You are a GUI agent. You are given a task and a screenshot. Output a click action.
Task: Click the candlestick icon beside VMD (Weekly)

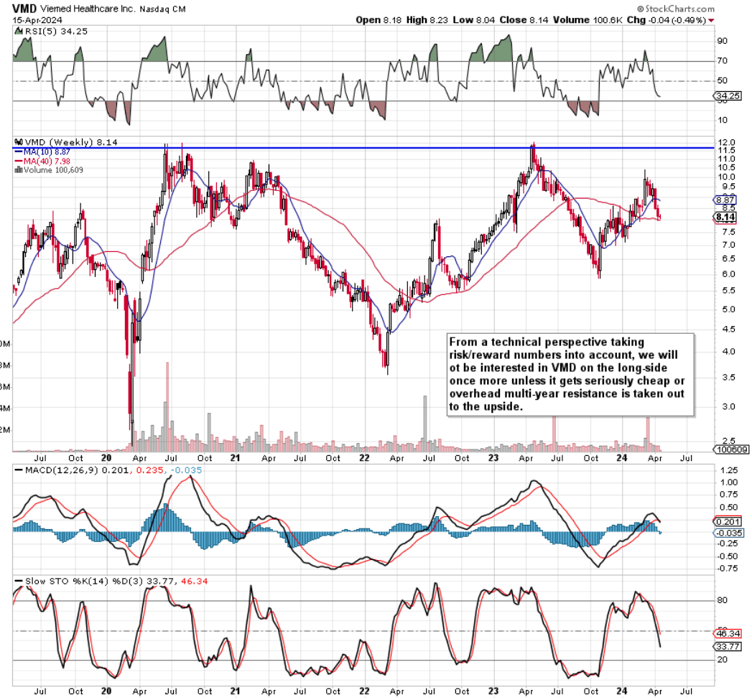coord(18,143)
